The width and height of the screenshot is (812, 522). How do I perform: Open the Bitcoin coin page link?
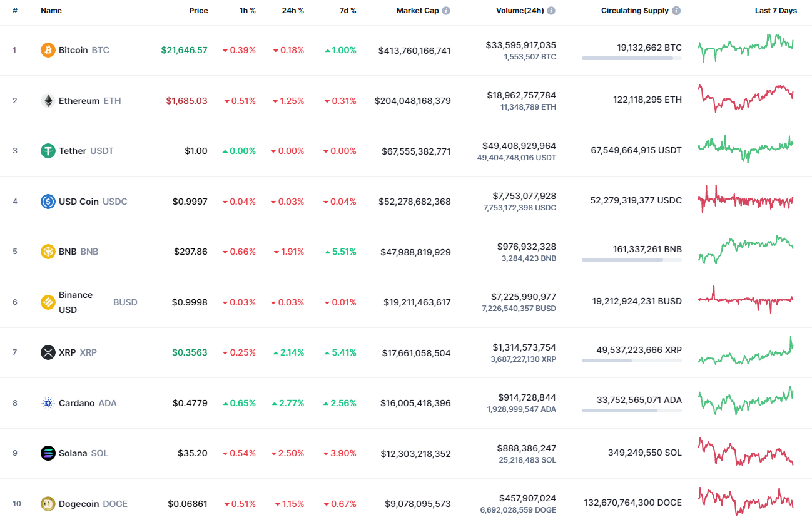[x=74, y=50]
